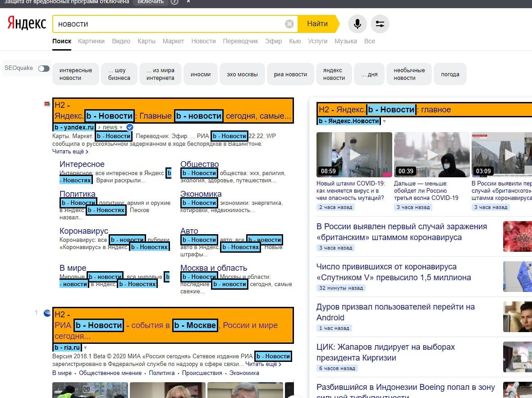Screen dimensions: 532x398
Task: Click the Найти search button
Action: pos(318,24)
